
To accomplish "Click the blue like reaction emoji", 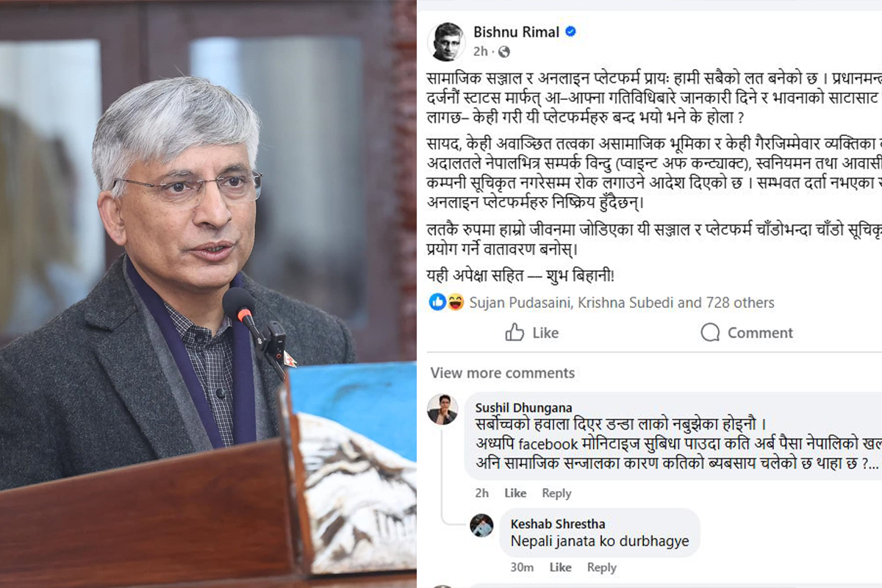I will click(x=438, y=302).
